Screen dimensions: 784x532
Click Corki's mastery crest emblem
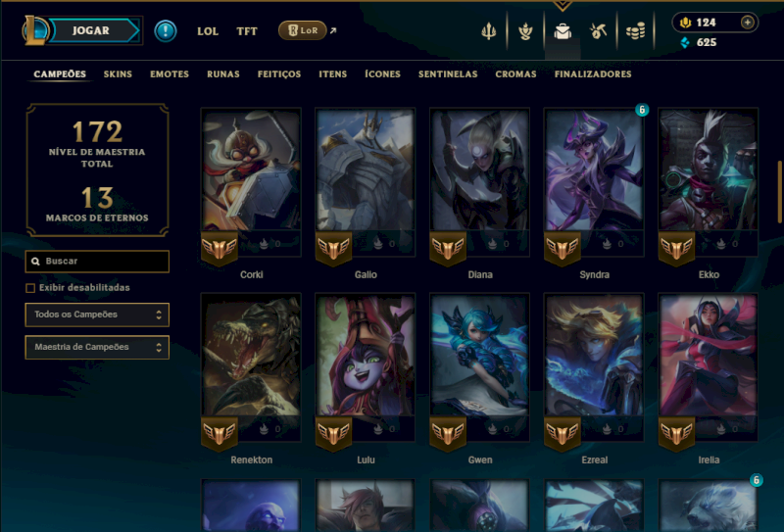(219, 249)
